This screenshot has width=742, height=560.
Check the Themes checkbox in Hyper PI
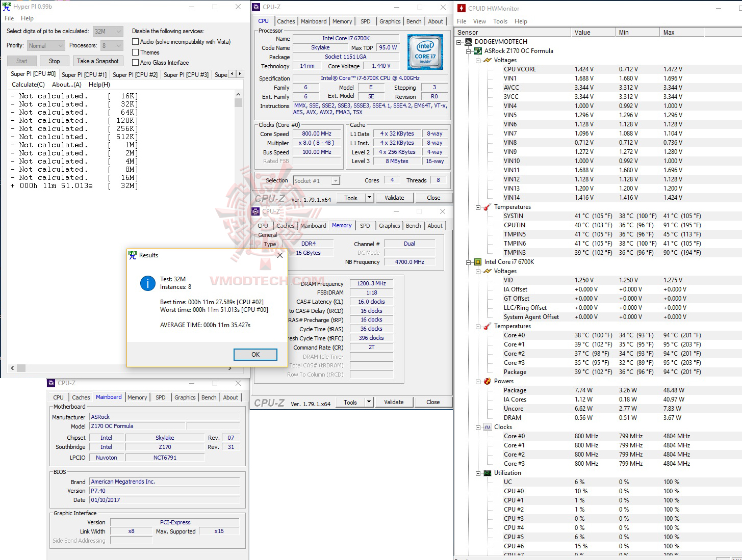tap(135, 52)
